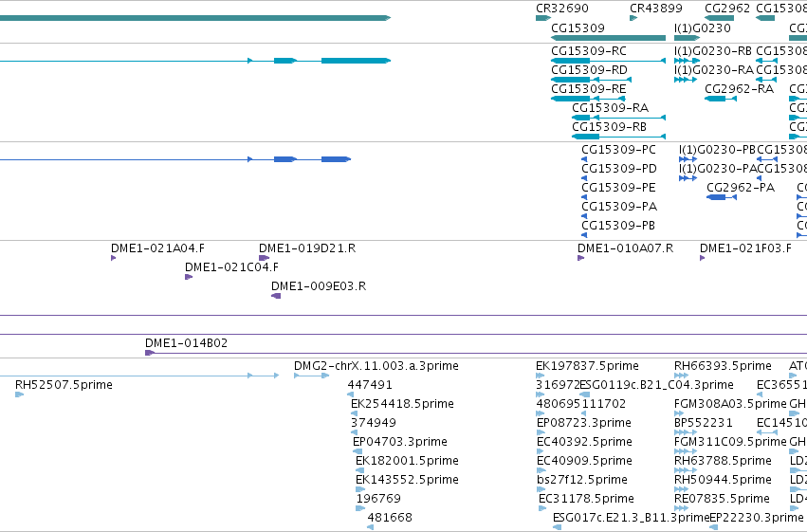This screenshot has height=532, width=807.
Task: Select clone end DME1-021C04.F
Action: click(x=231, y=267)
